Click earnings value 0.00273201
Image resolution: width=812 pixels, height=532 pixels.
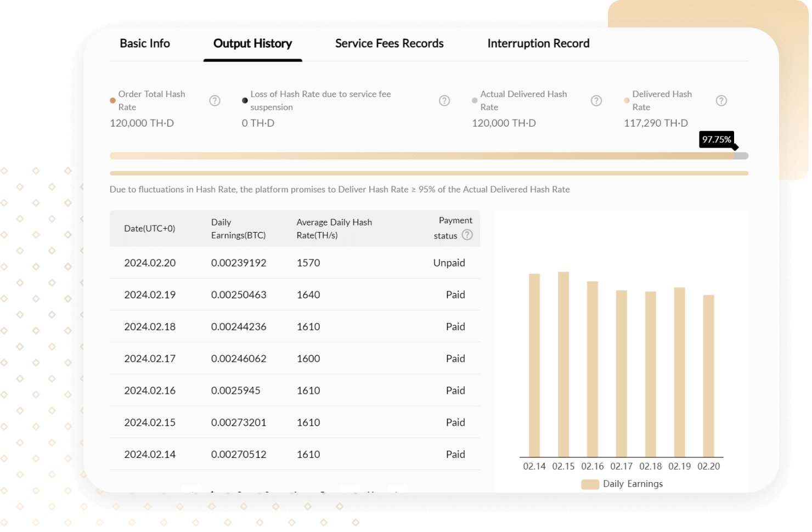pyautogui.click(x=239, y=422)
